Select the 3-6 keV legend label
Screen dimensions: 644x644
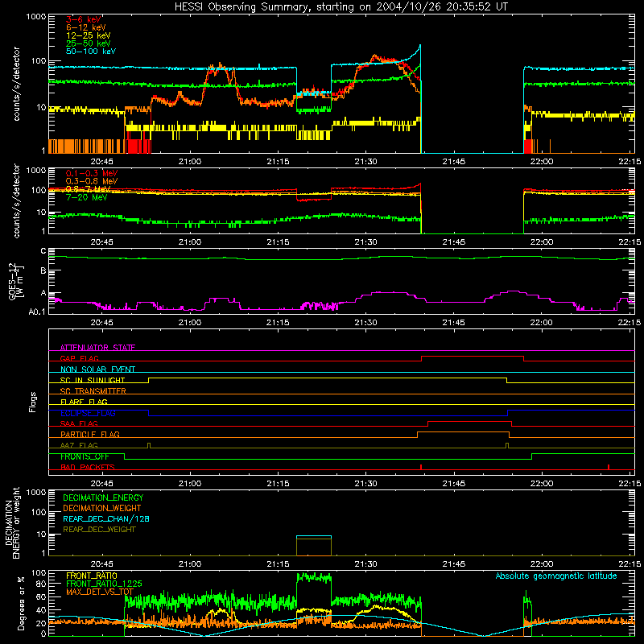click(84, 19)
